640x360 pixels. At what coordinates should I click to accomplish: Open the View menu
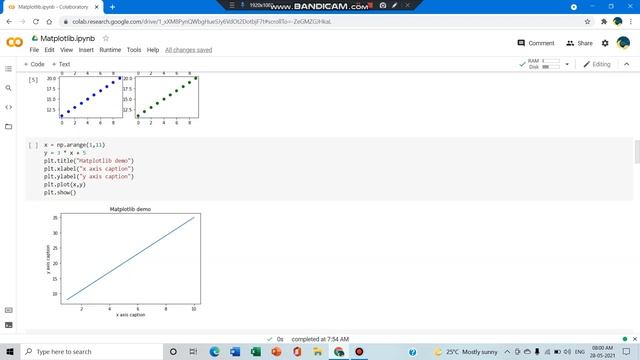pos(67,50)
